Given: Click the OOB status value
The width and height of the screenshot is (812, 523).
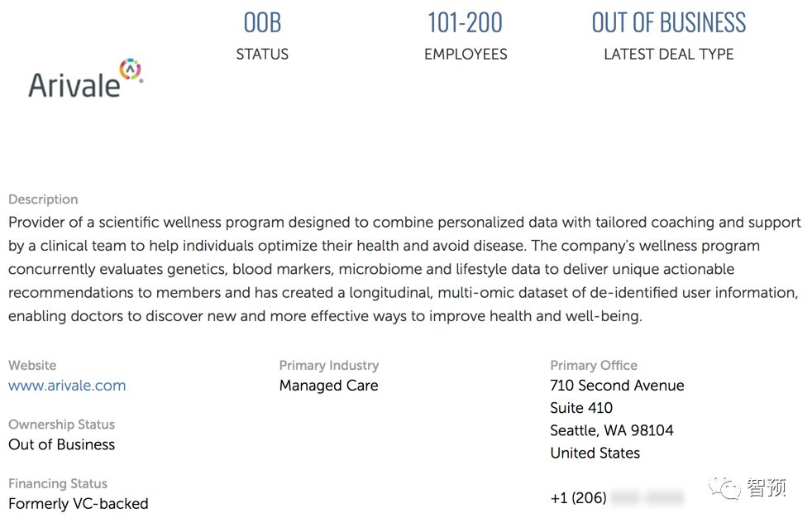Looking at the screenshot, I should [262, 22].
